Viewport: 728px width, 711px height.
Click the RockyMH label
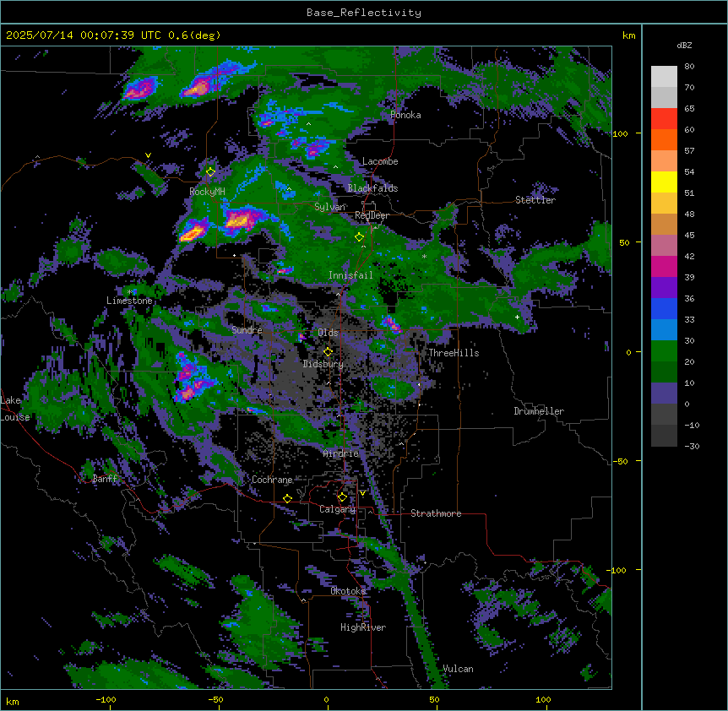(207, 192)
